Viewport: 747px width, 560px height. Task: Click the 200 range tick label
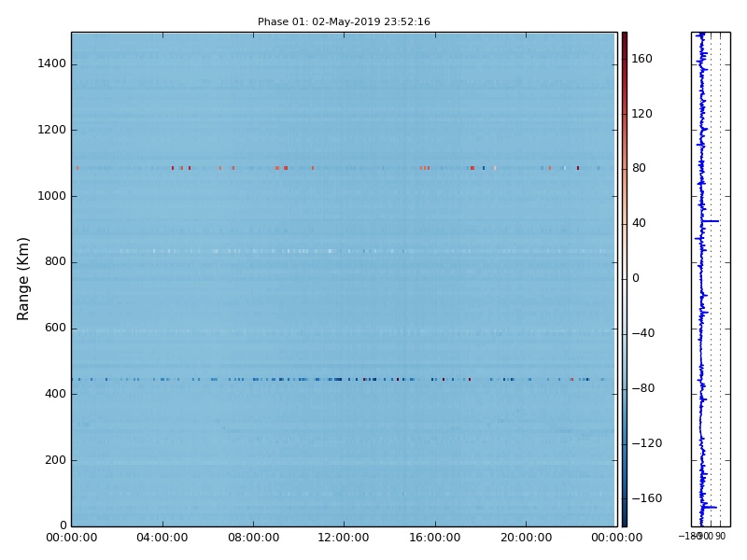coord(55,460)
